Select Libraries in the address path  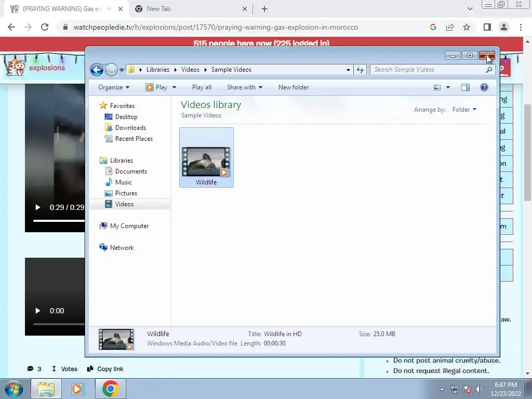[158, 70]
